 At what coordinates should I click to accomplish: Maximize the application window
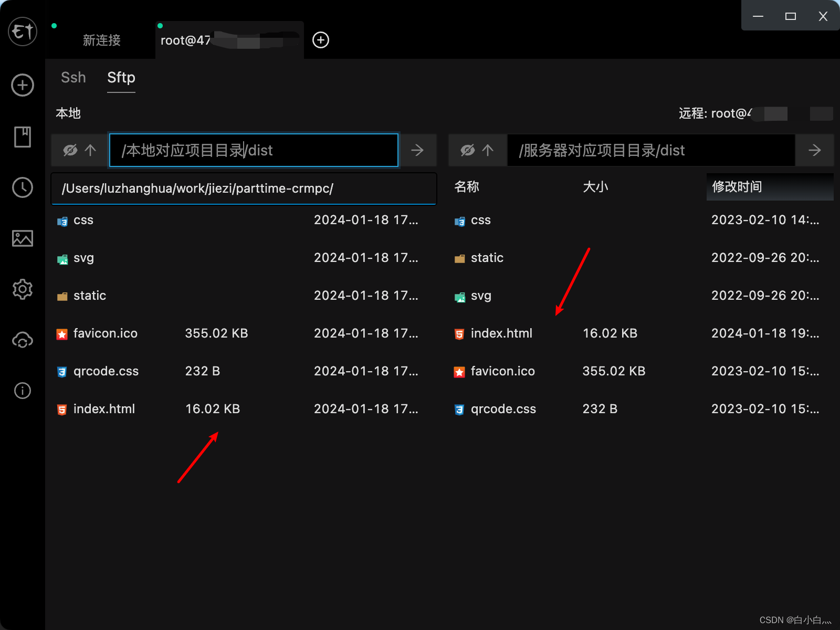point(791,16)
